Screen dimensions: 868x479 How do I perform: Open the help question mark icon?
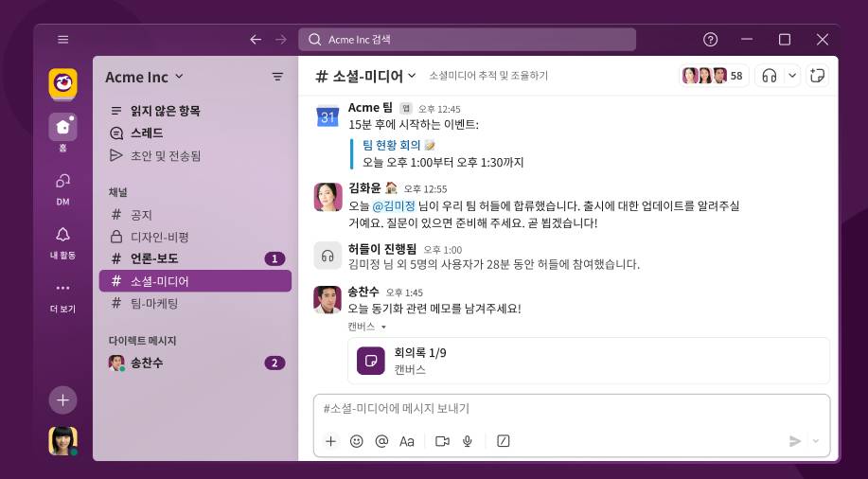[710, 40]
